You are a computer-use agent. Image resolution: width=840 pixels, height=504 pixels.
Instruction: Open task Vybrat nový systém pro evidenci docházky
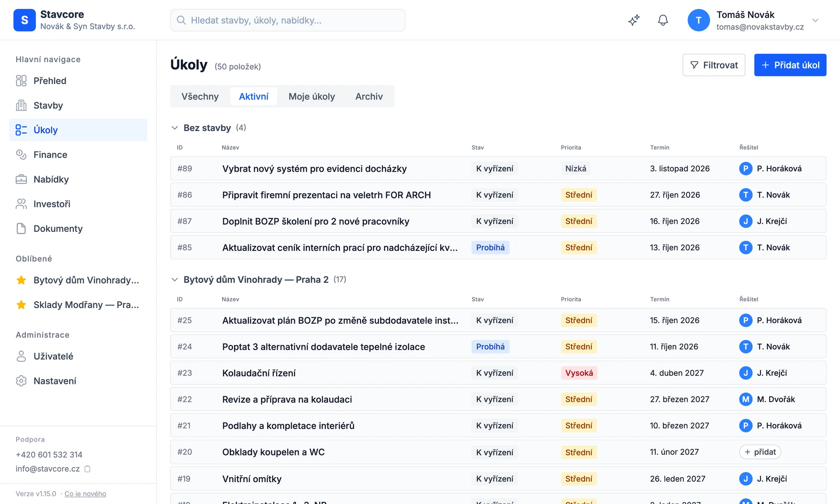[x=314, y=169]
